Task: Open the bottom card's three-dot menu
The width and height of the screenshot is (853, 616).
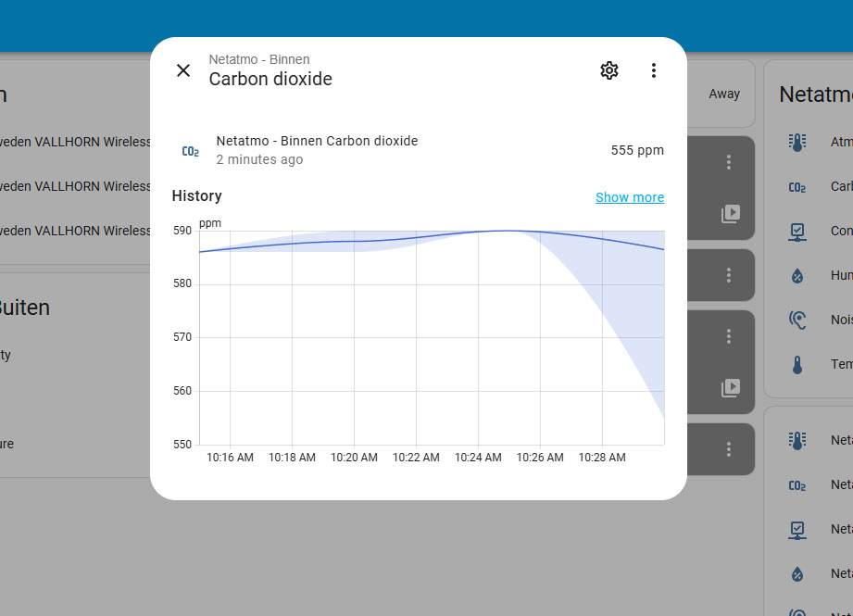Action: click(728, 449)
